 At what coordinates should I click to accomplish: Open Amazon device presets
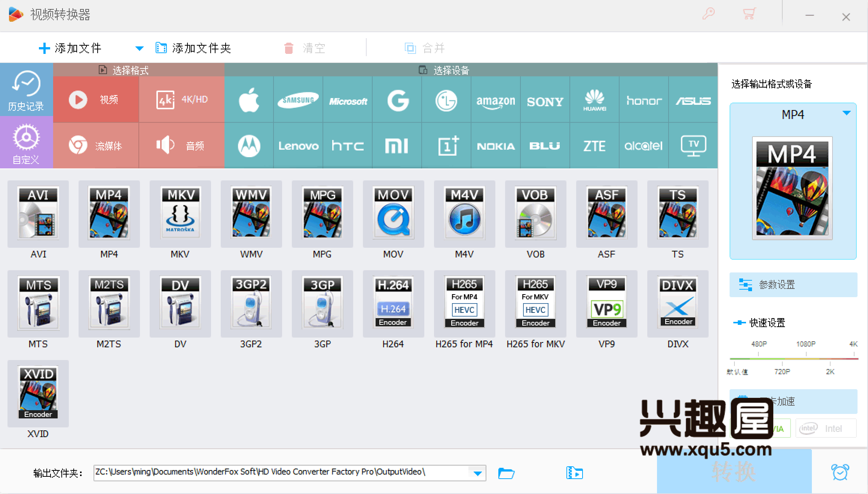click(496, 100)
